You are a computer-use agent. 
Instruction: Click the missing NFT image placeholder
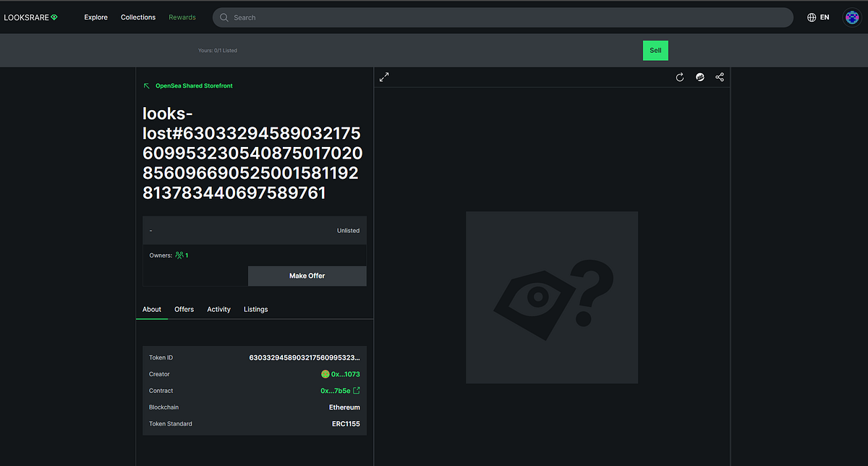point(552,297)
